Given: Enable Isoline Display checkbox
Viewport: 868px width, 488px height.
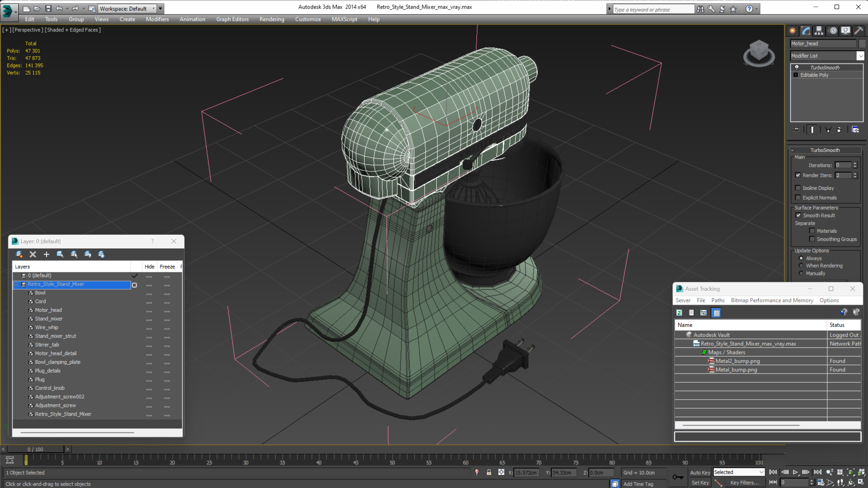Looking at the screenshot, I should click(798, 188).
